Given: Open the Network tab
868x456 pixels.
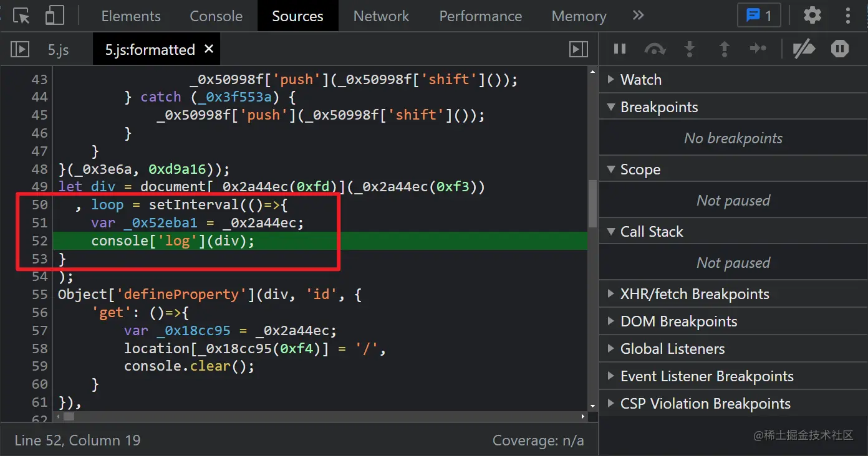Looking at the screenshot, I should (381, 16).
